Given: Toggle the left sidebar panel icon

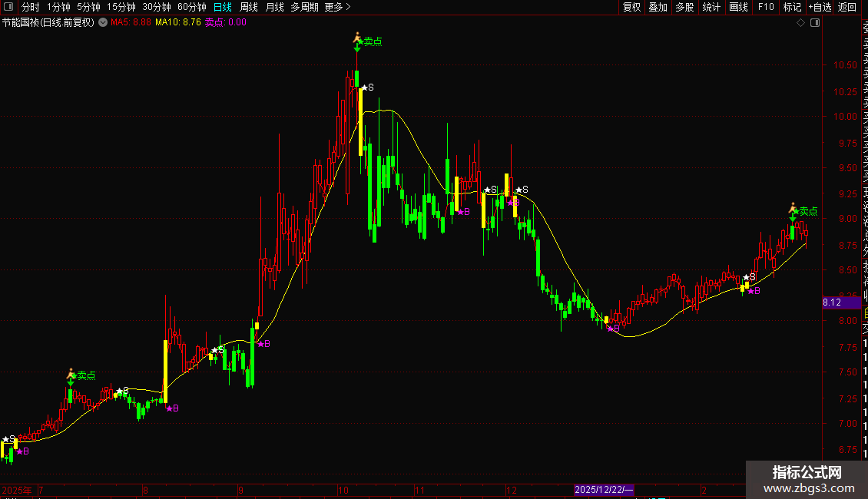Looking at the screenshot, I should (x=8, y=7).
